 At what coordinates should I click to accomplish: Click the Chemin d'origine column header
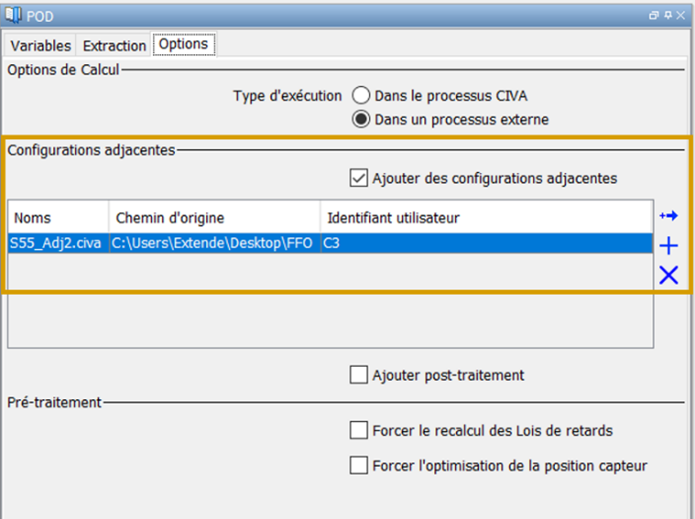click(215, 218)
